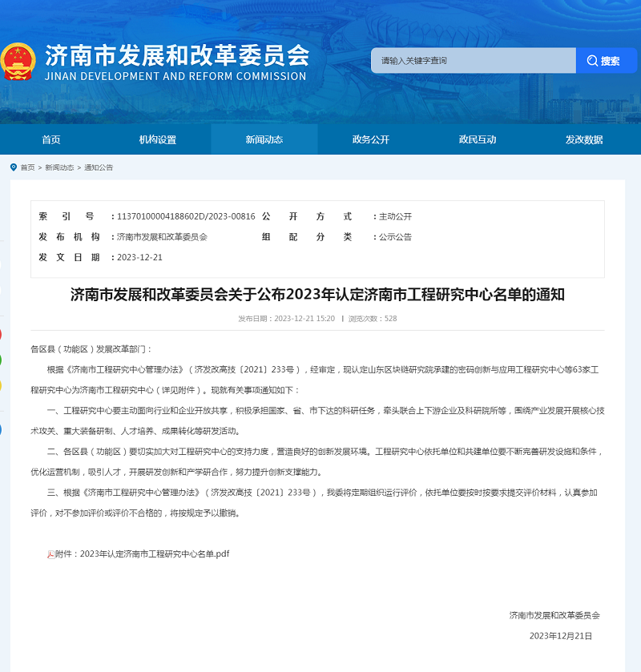The width and height of the screenshot is (641, 672).
Task: Click the magnifier search icon
Action: 592,61
